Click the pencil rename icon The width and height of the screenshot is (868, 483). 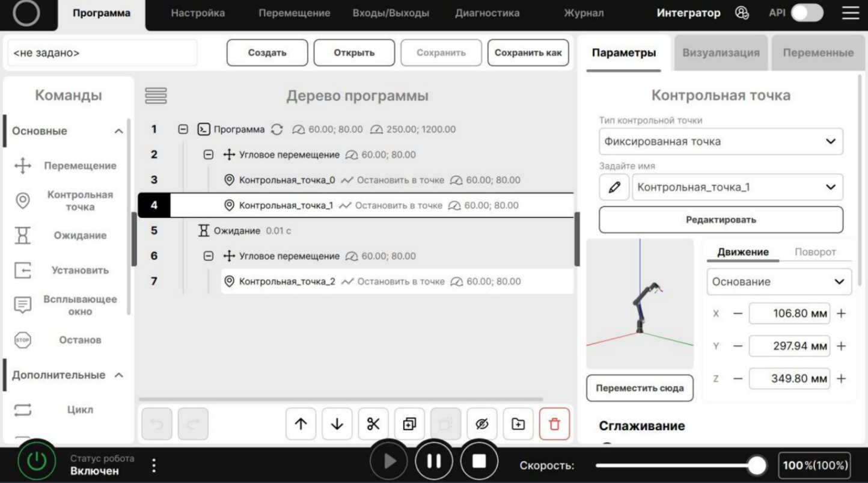point(614,187)
